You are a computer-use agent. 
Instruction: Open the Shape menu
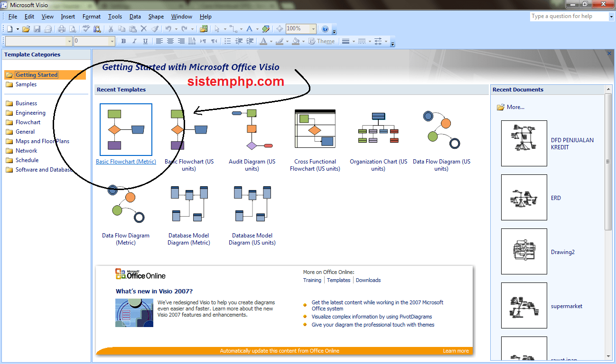tap(156, 16)
